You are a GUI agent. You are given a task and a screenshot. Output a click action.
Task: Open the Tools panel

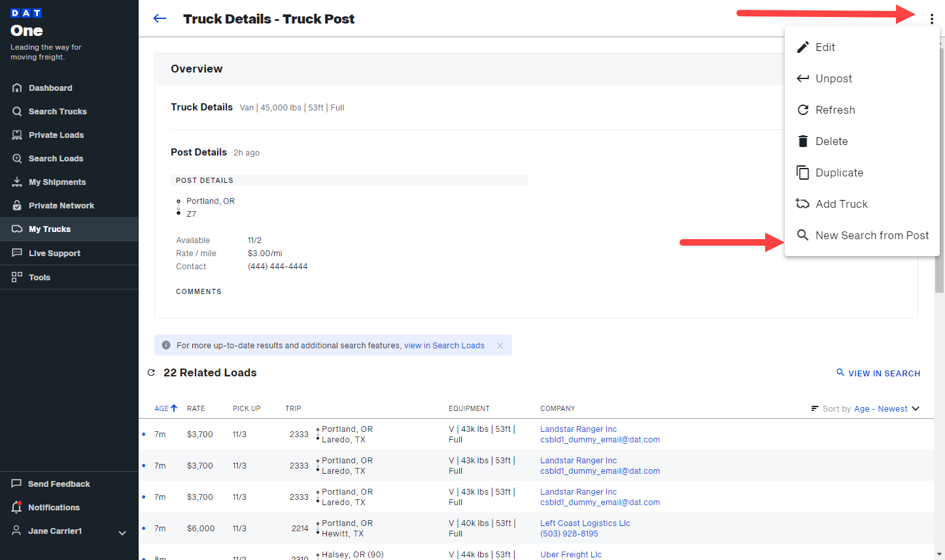[x=39, y=277]
